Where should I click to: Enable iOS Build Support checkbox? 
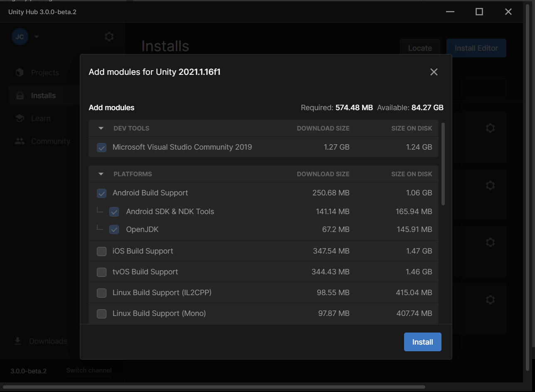pos(101,251)
